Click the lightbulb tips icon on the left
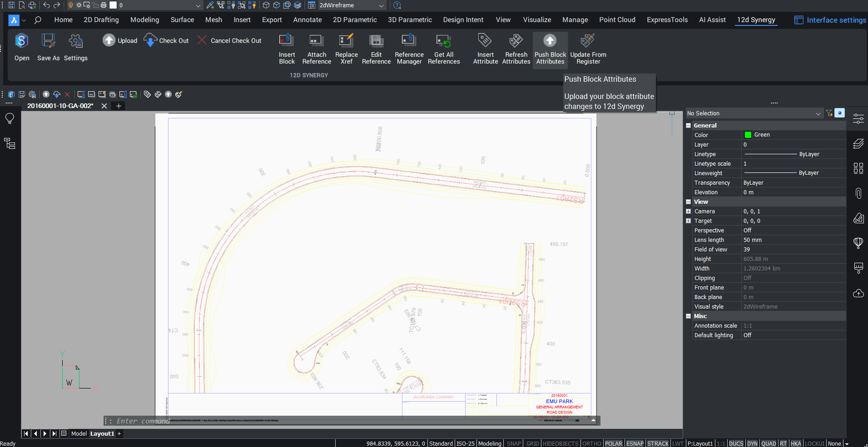Screen dimensions: 868x447 coord(10,119)
